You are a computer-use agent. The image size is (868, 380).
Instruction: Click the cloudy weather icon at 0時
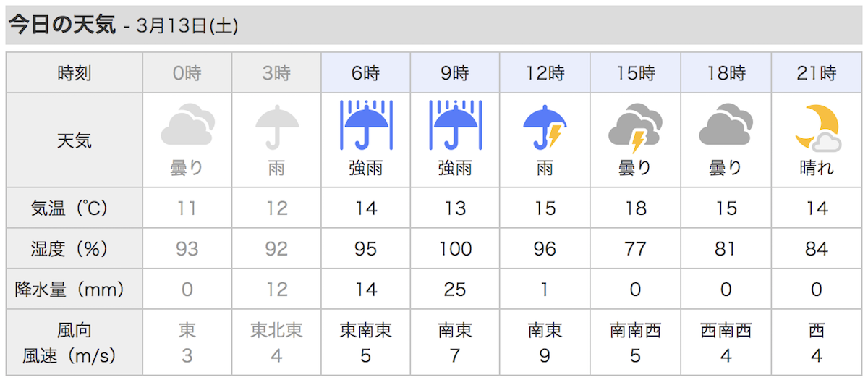pos(187,125)
